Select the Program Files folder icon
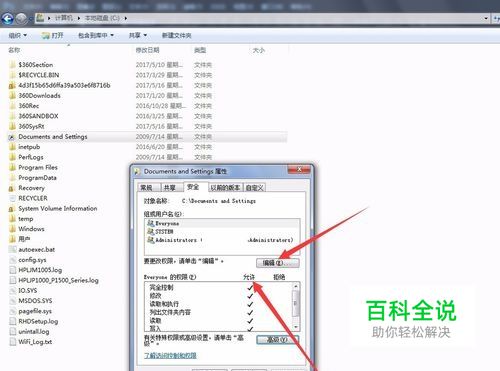 click(x=12, y=167)
